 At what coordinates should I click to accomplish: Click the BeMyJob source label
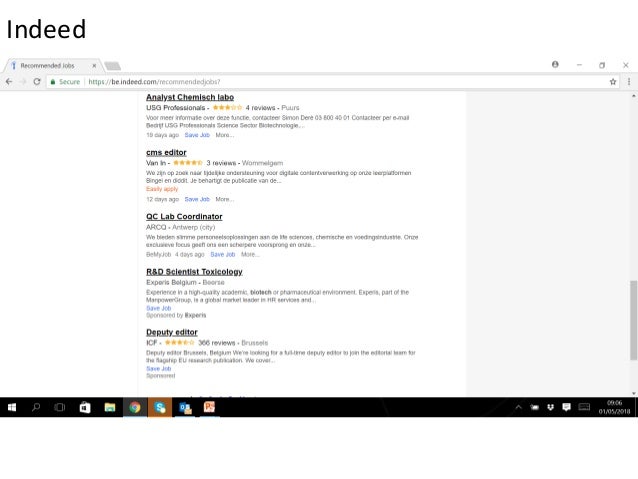point(158,254)
